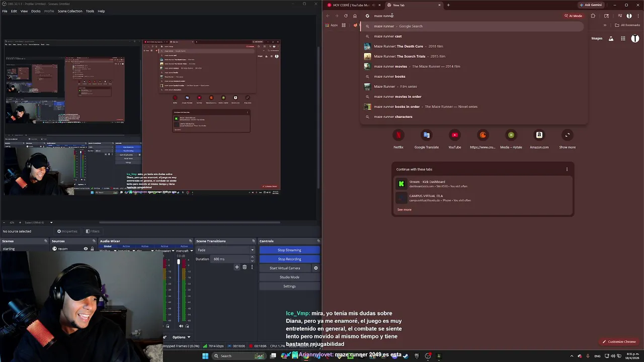This screenshot has height=362, width=644.
Task: Open the Apps bookmark shortcut
Action: click(x=332, y=25)
